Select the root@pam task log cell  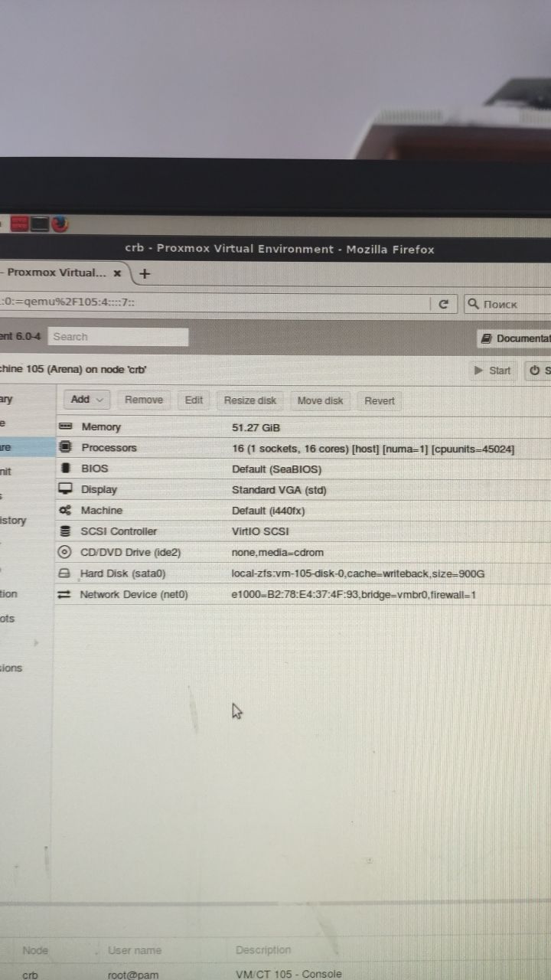(x=134, y=975)
